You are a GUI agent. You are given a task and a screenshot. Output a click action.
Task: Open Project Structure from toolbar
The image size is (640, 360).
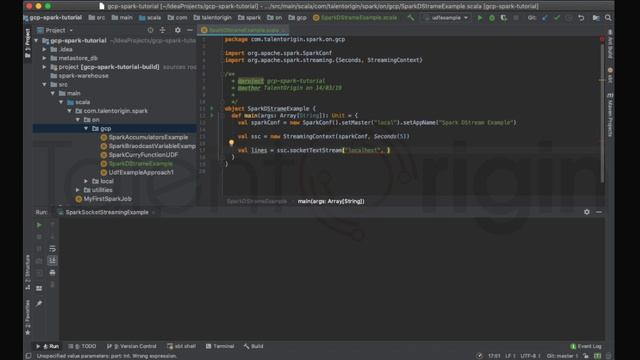coord(596,18)
